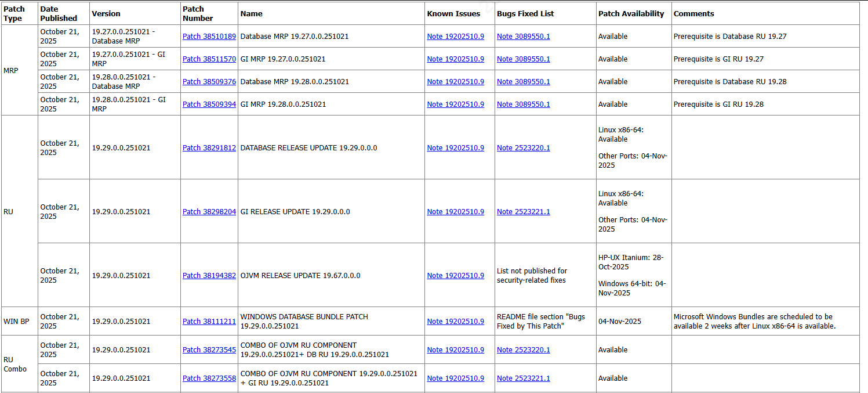The height and width of the screenshot is (393, 868).
Task: Open Known Issues note for Windows Bundle Patch row
Action: pyautogui.click(x=456, y=322)
